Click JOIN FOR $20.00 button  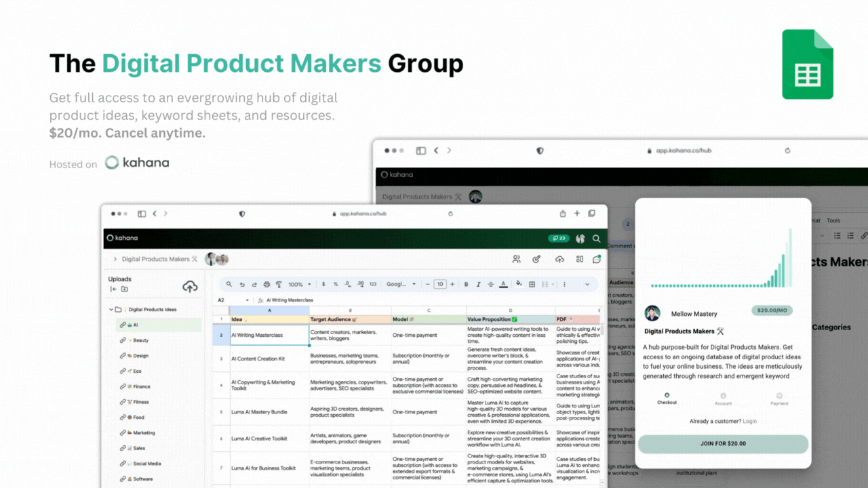[x=723, y=444]
